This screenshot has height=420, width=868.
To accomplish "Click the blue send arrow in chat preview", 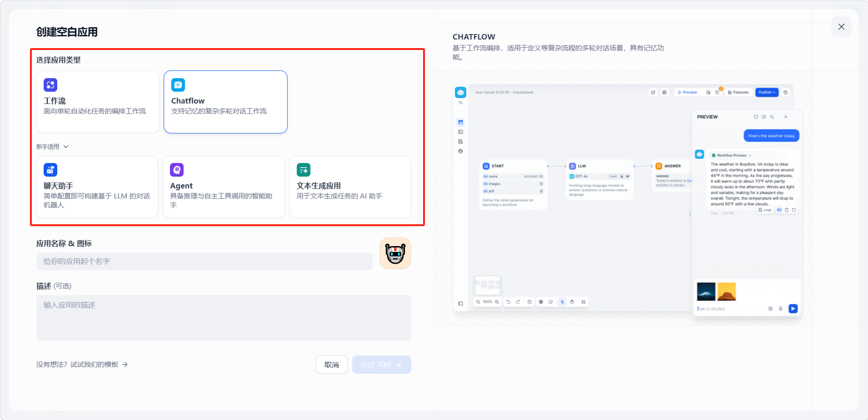I will point(793,309).
